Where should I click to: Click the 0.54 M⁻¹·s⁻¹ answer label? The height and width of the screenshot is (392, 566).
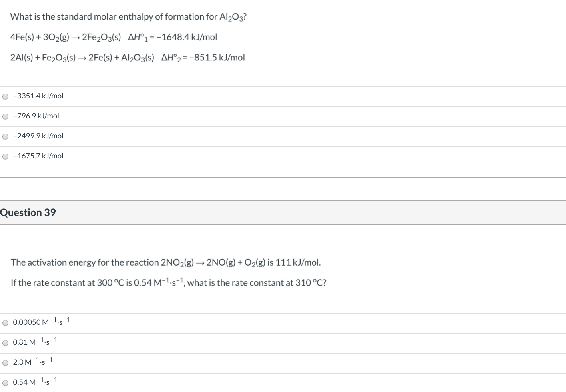pos(35,382)
